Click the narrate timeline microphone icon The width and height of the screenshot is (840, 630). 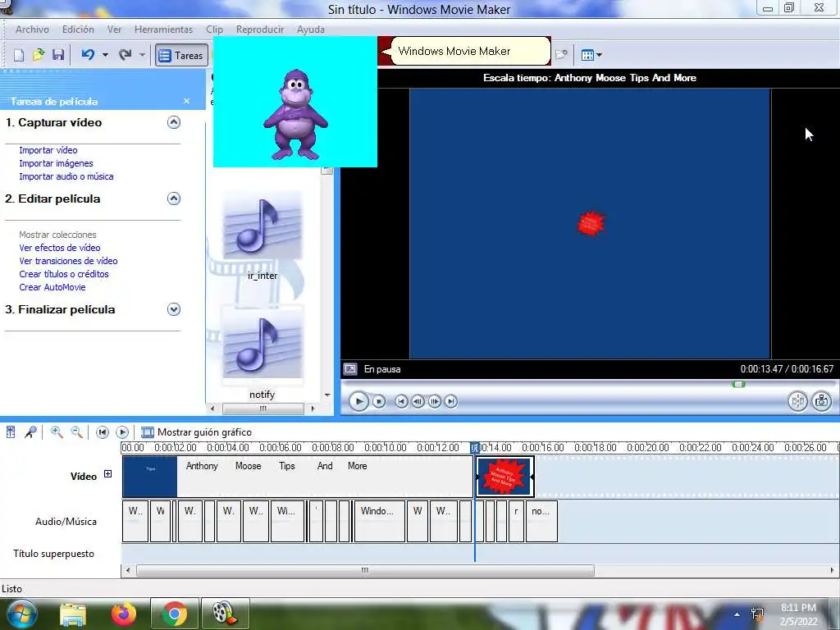click(x=30, y=431)
